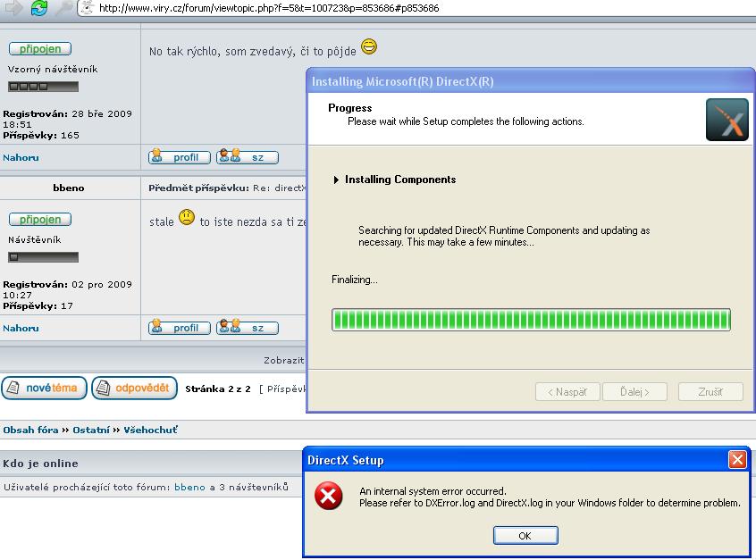Click the red error icon in DirectX Setup

[x=329, y=498]
